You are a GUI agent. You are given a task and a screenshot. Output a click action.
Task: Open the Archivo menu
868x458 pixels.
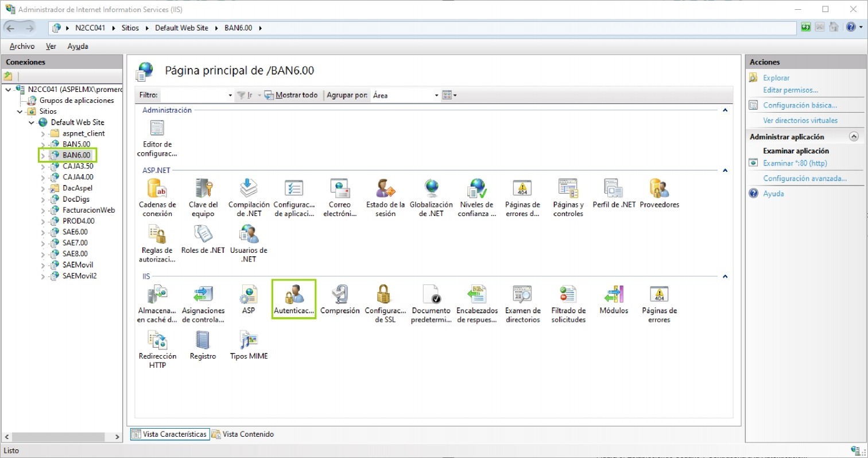(x=22, y=46)
